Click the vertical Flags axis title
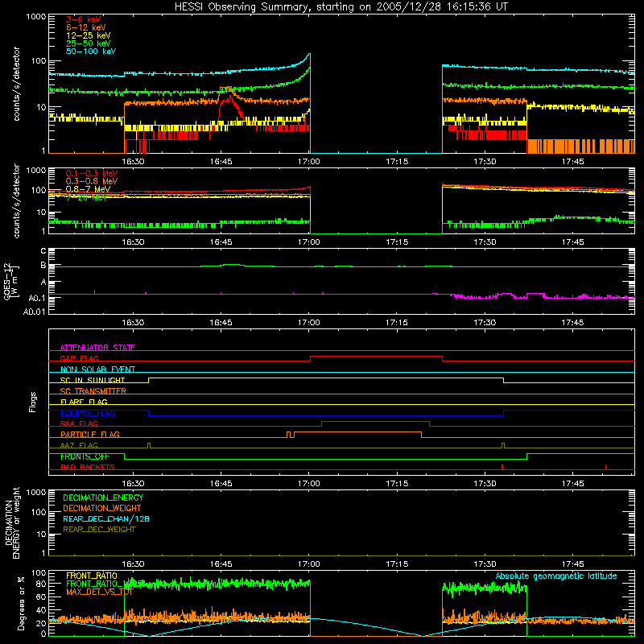The height and width of the screenshot is (644, 644). (x=33, y=402)
